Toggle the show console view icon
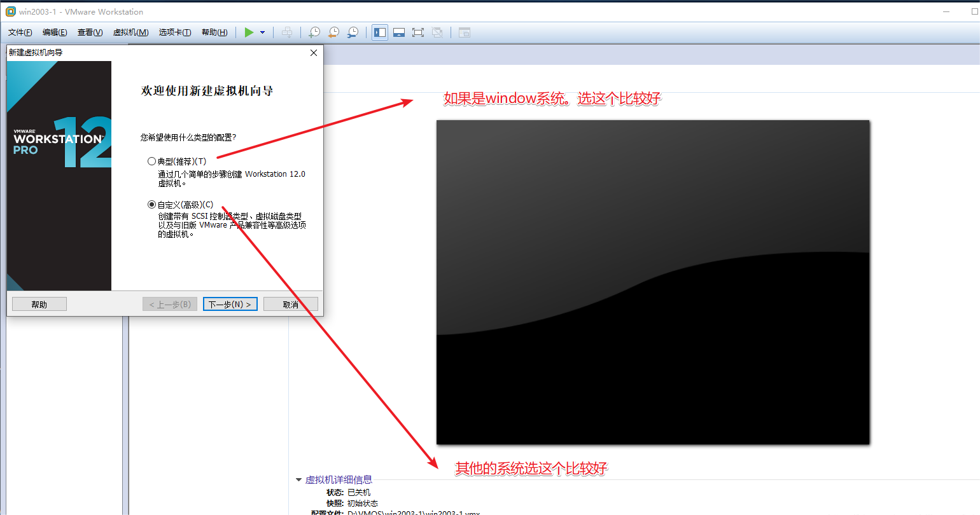 click(465, 32)
